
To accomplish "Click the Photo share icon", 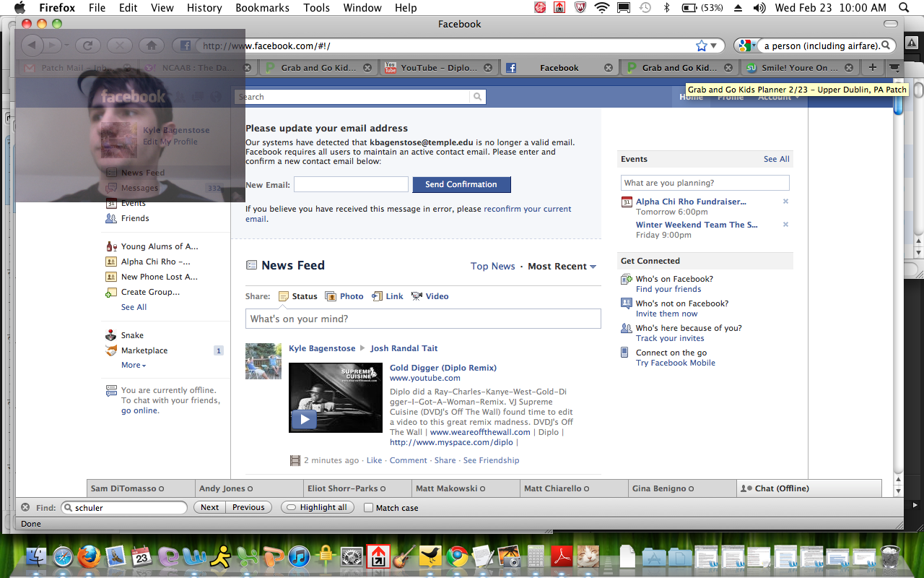I will pos(331,296).
